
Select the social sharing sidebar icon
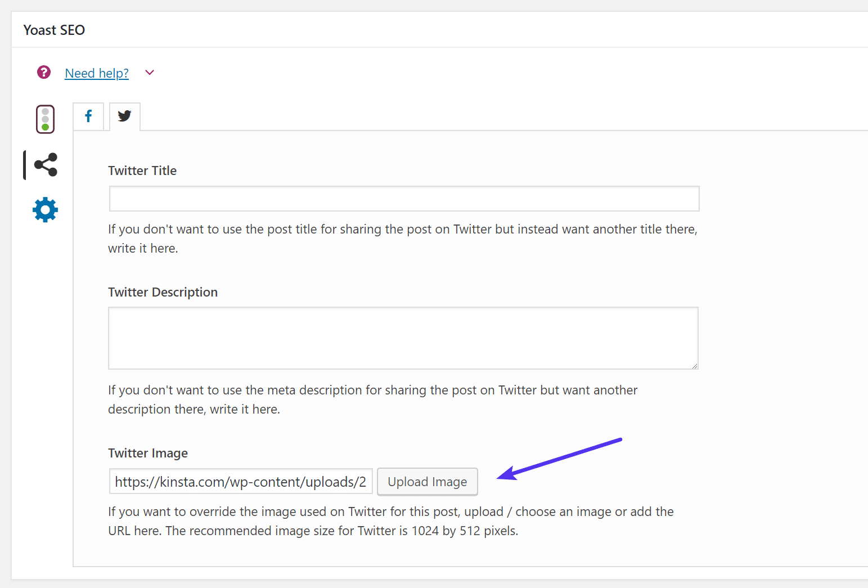pyautogui.click(x=45, y=164)
